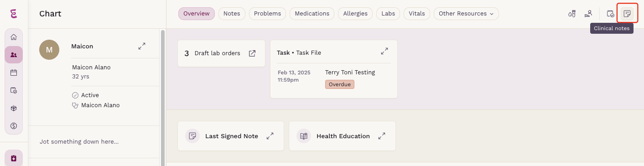Open the Other Resources dropdown
The height and width of the screenshot is (166, 644).
(466, 14)
